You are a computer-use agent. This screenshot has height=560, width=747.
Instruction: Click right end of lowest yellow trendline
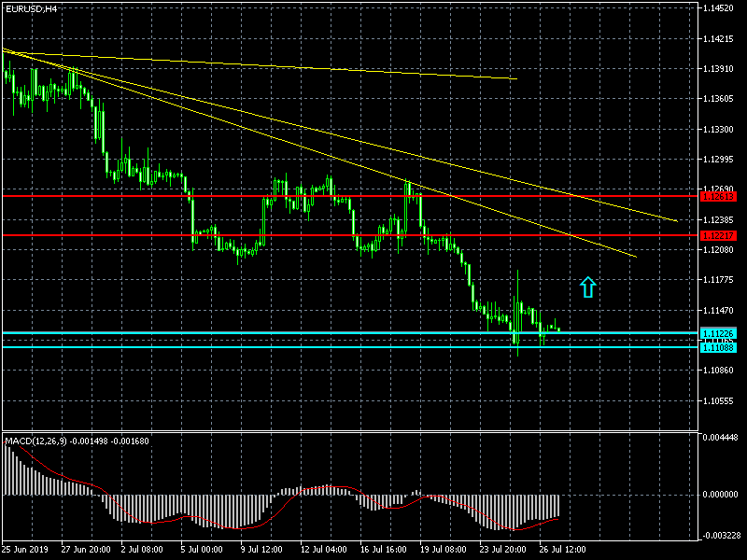635,256
